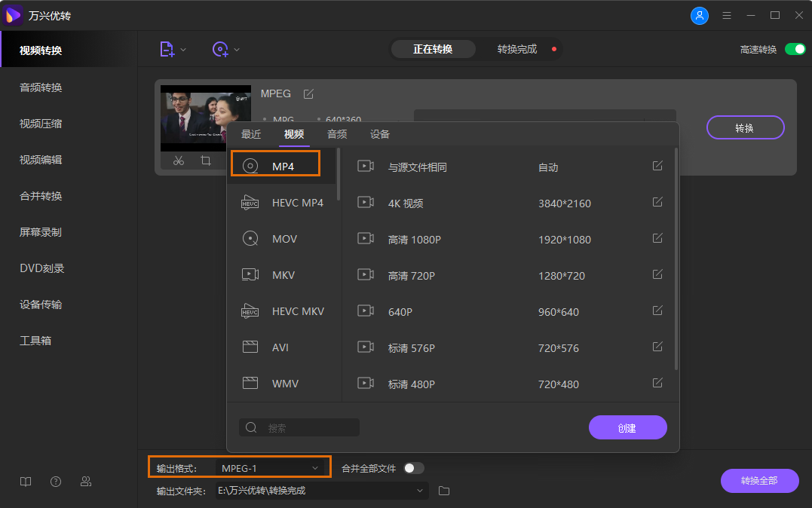Enable the 合并全部文件 toggle
The width and height of the screenshot is (812, 508).
[413, 467]
